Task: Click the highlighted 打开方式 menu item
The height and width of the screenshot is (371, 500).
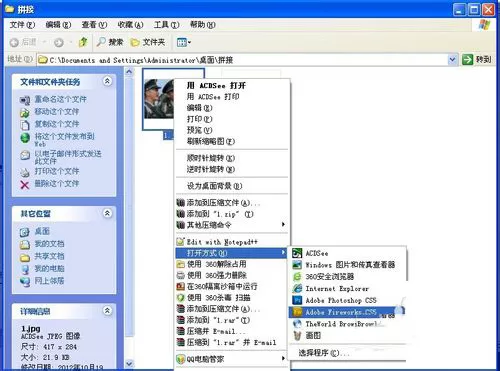Action: tap(232, 253)
